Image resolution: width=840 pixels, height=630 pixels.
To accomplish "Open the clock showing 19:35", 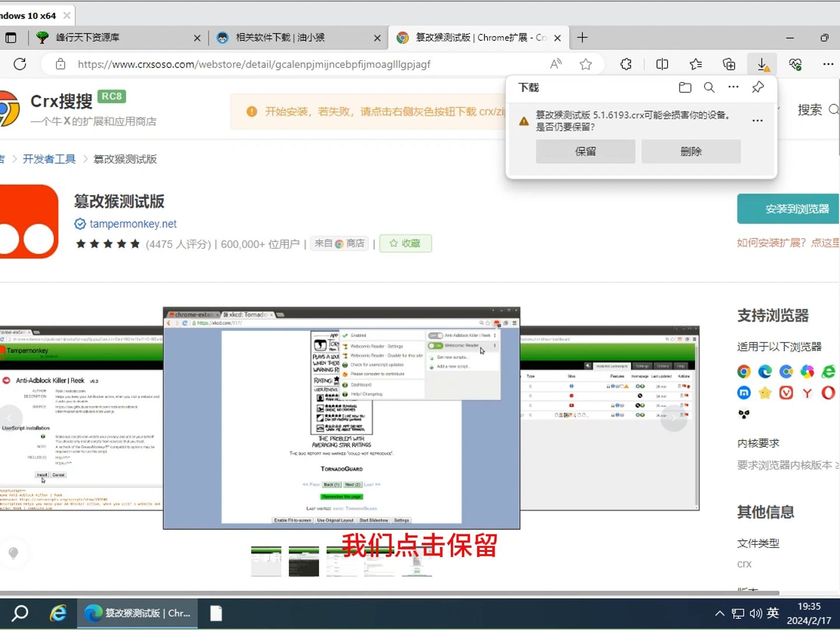I will pos(809,614).
